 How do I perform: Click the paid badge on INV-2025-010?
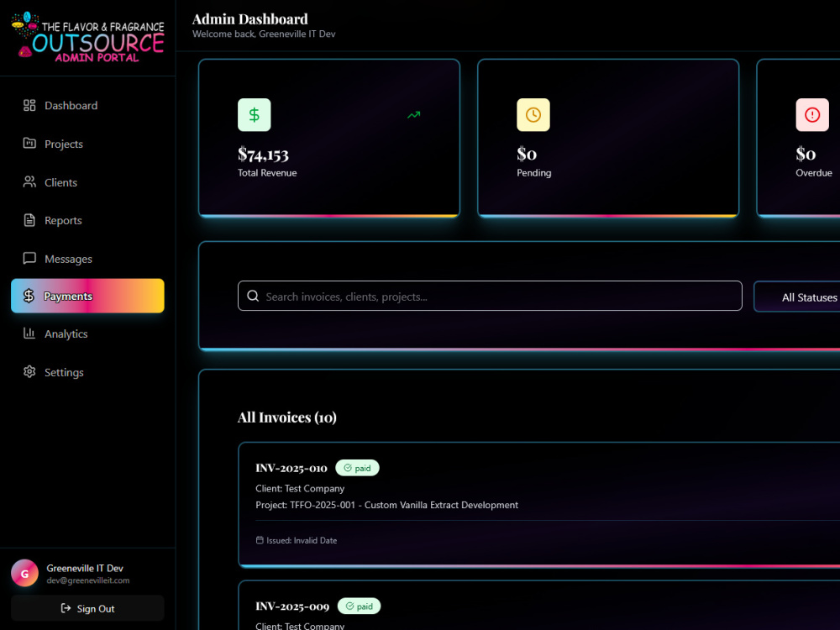(357, 468)
